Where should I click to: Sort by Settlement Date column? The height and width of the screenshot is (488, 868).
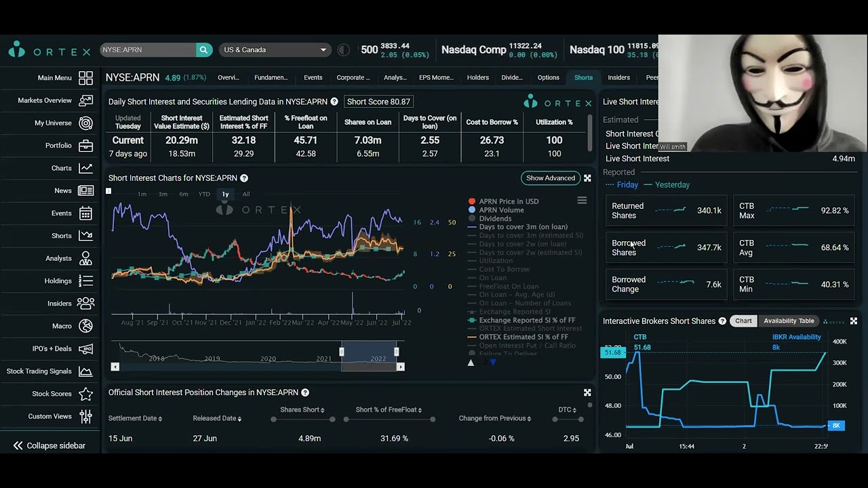click(x=135, y=419)
